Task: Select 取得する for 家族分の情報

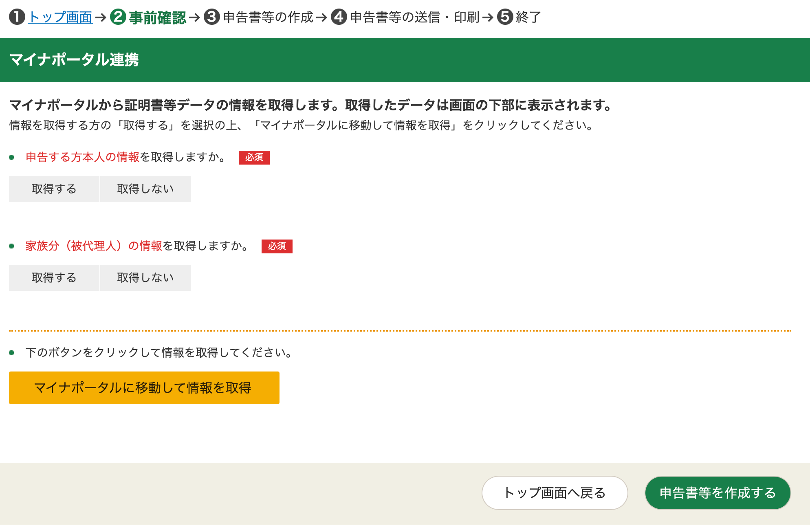Action: pyautogui.click(x=54, y=278)
